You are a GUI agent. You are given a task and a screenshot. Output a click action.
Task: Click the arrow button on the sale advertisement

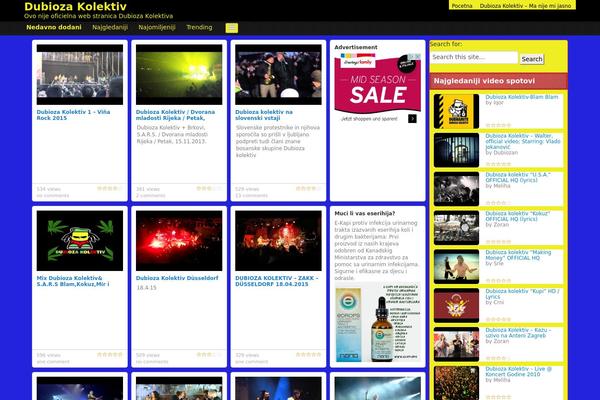click(x=412, y=119)
